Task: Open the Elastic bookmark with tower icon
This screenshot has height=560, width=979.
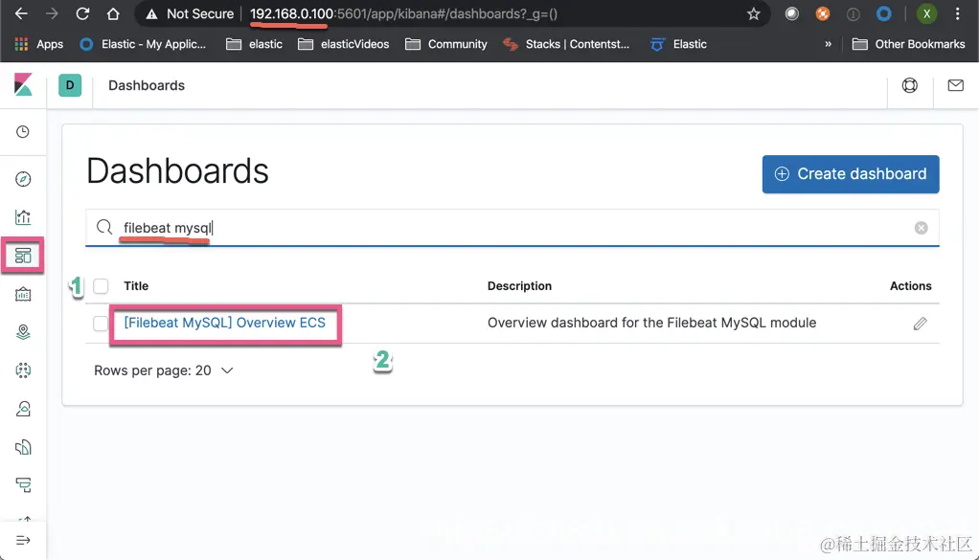Action: click(678, 44)
